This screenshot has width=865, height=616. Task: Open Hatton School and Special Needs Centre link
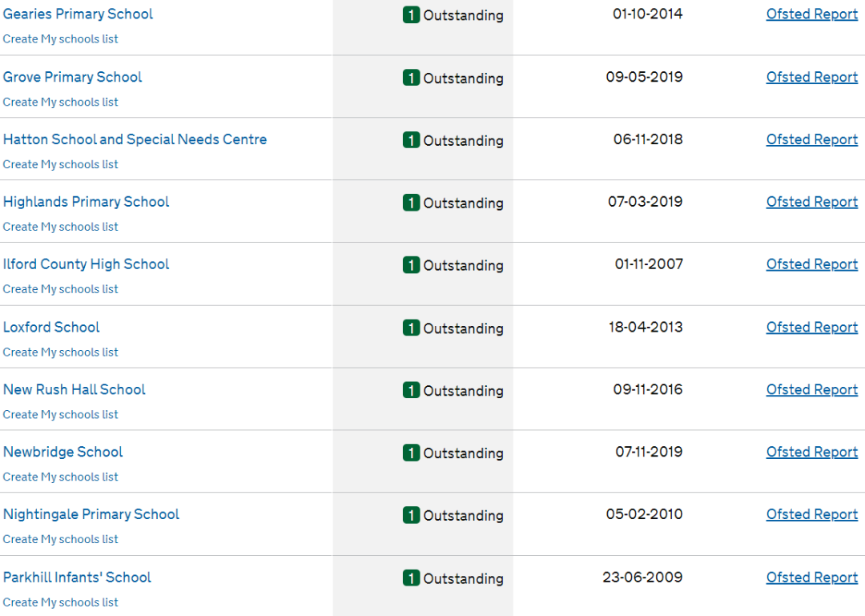pos(135,139)
